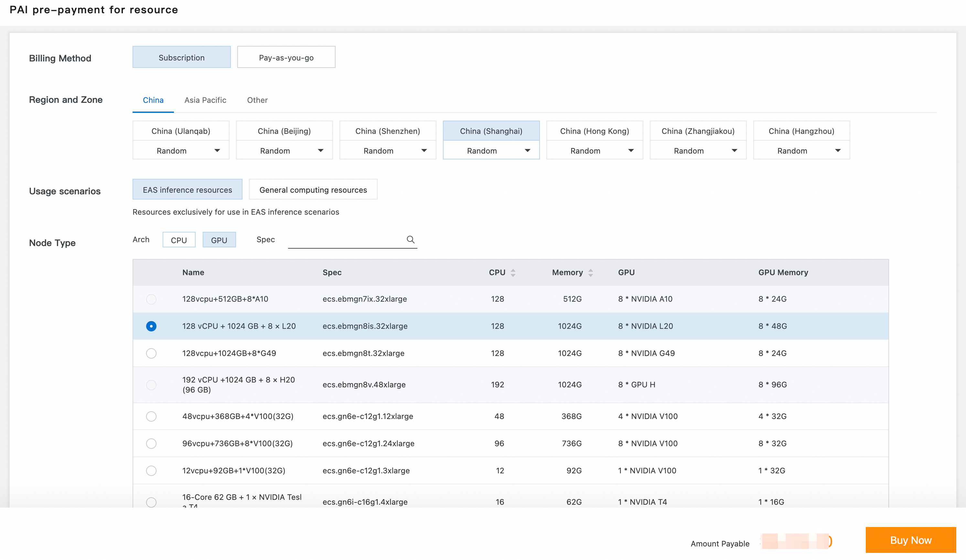The height and width of the screenshot is (560, 966).
Task: Select the China (Shenzhen) region box
Action: pyautogui.click(x=388, y=131)
